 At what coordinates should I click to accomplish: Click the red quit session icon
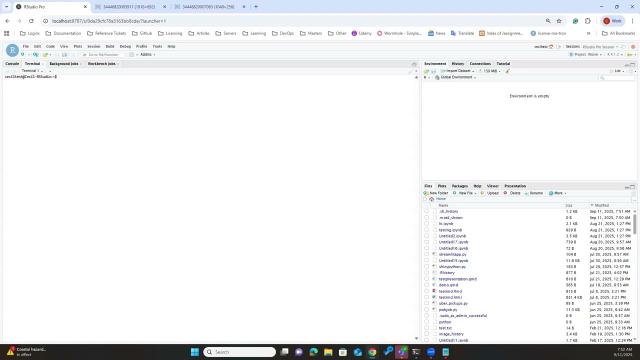633,47
